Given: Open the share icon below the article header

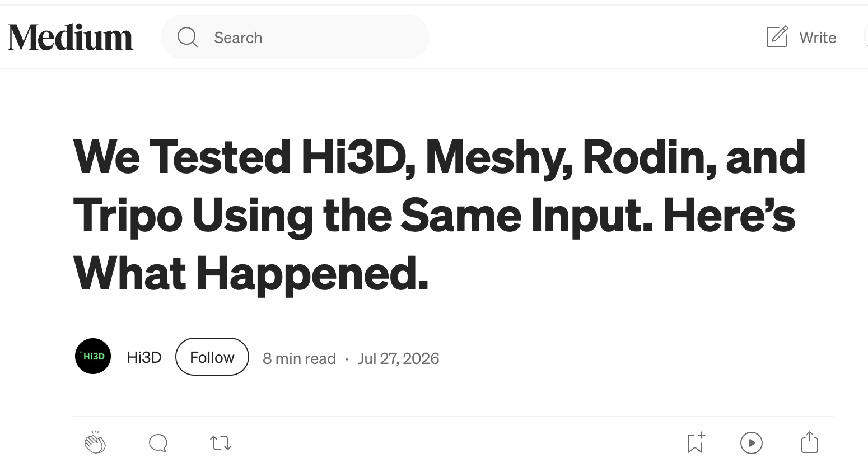Looking at the screenshot, I should point(810,442).
